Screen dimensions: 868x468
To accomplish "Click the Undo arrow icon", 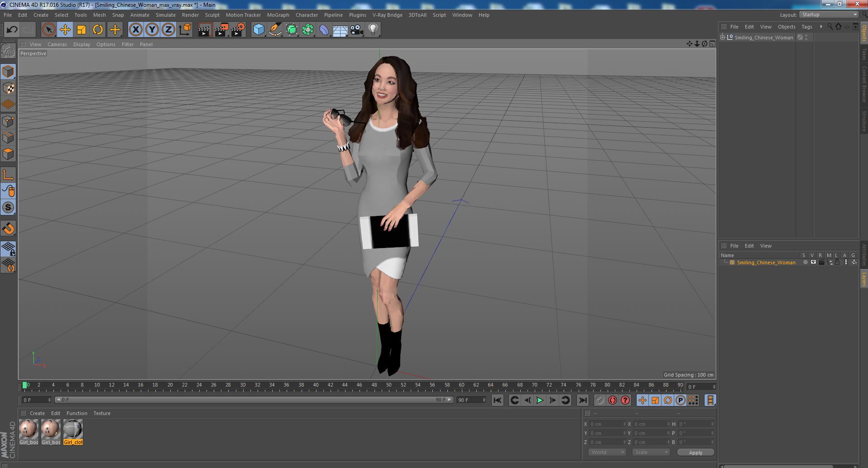I will 12,30.
